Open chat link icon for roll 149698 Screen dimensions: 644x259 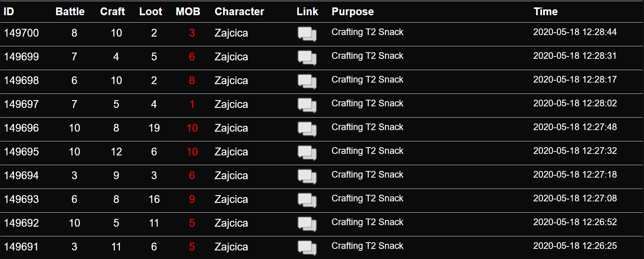click(307, 81)
